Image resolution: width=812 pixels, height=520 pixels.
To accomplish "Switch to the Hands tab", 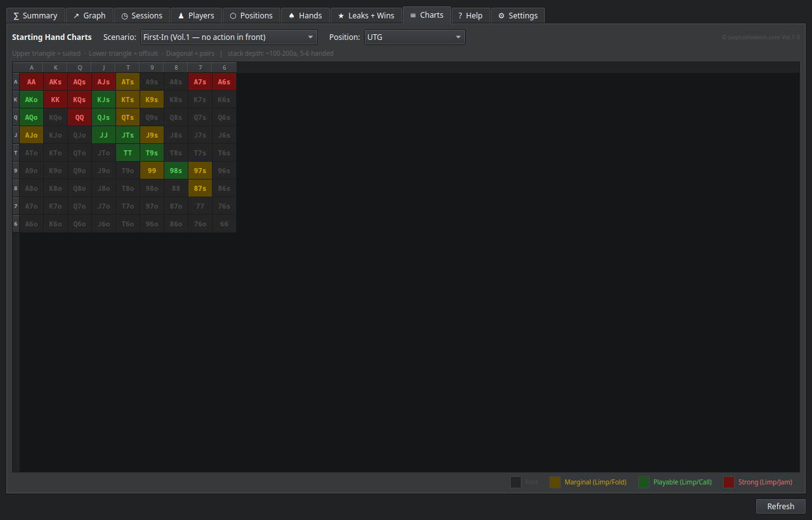I will pos(305,15).
